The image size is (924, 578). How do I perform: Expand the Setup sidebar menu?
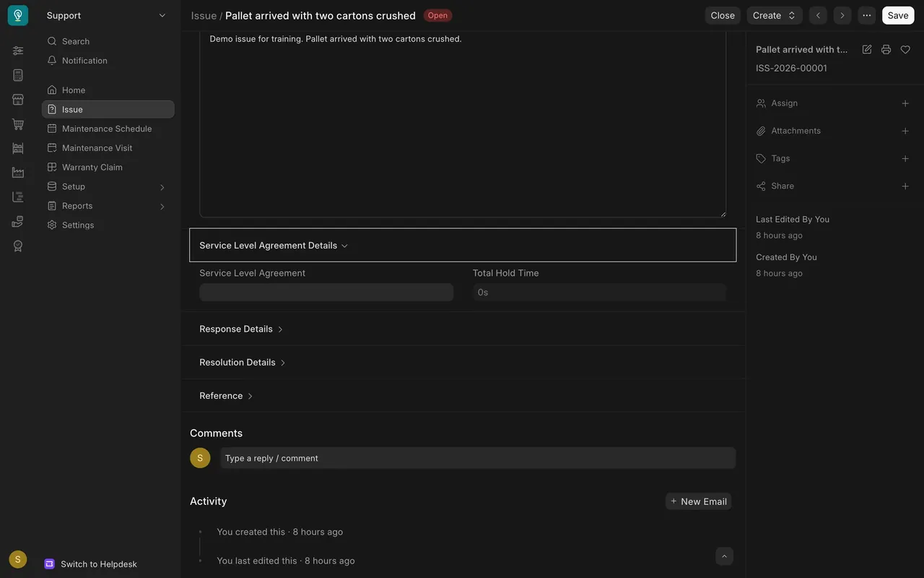pos(108,186)
